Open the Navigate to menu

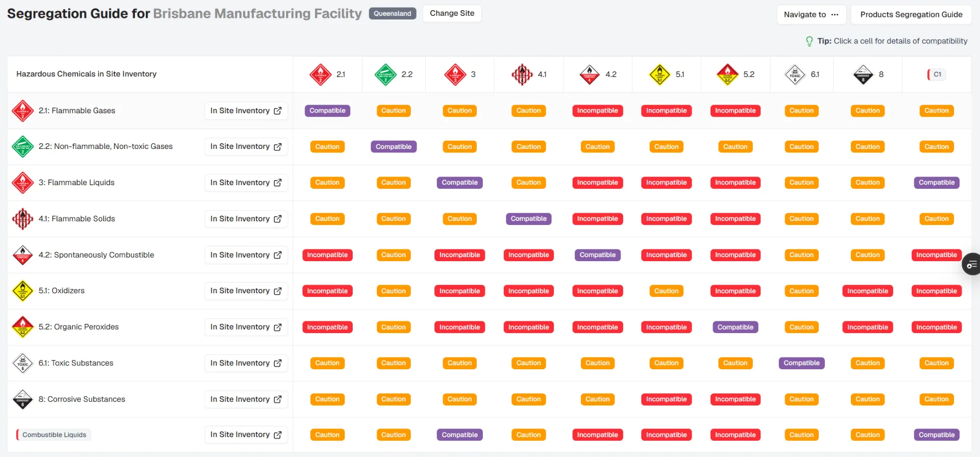coord(811,14)
